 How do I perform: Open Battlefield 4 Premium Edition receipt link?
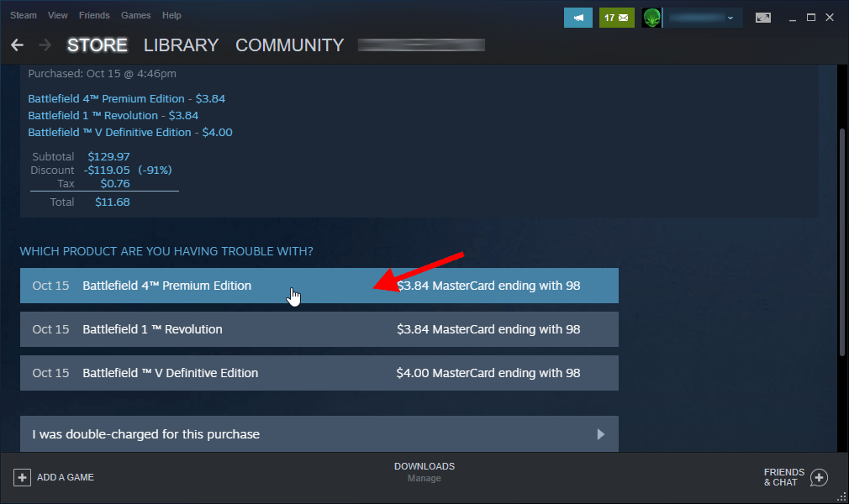[x=126, y=98]
